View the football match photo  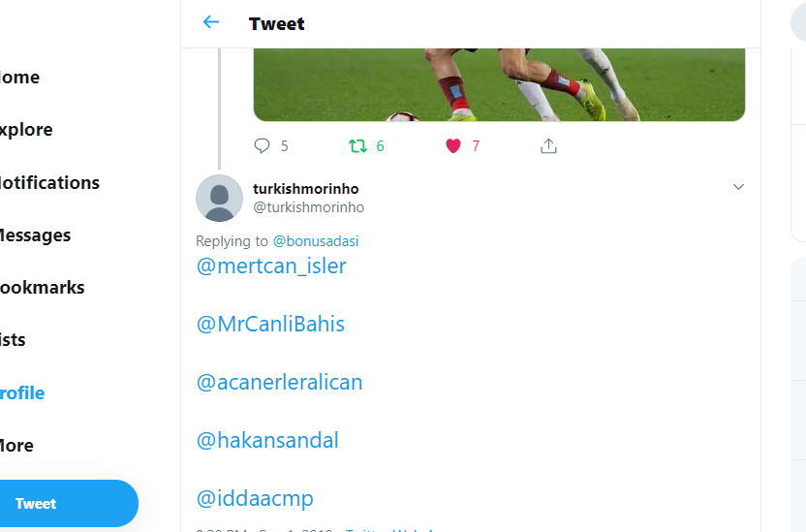coord(499,85)
